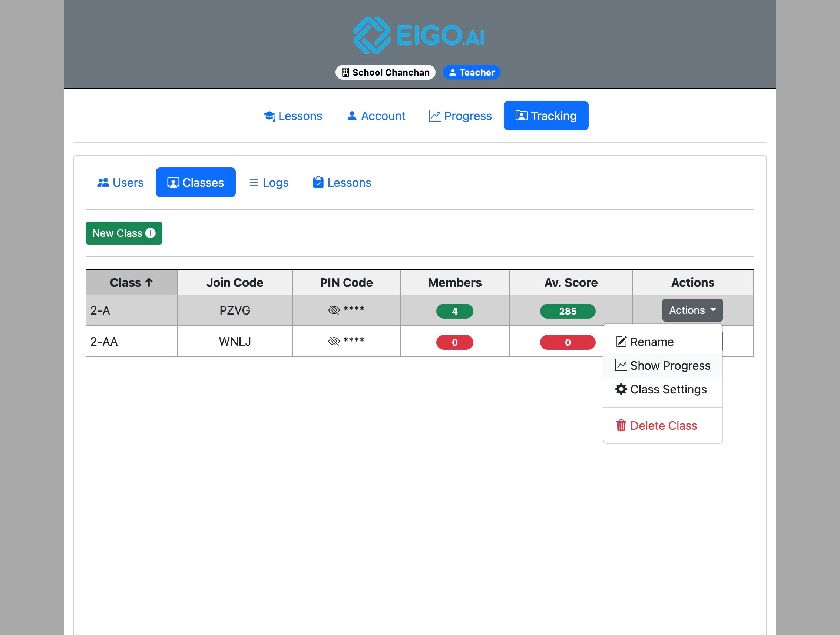Sort by the Av. Score column header
The image size is (840, 635).
pyautogui.click(x=571, y=282)
